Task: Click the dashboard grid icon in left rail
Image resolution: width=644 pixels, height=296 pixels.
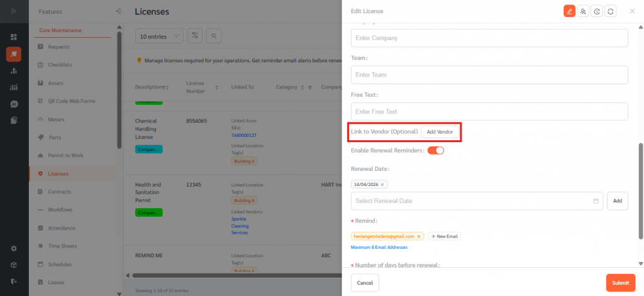Action: coord(14,37)
